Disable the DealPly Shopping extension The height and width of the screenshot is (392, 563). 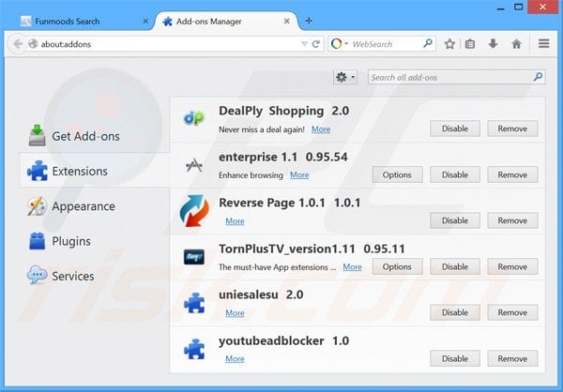click(x=455, y=128)
